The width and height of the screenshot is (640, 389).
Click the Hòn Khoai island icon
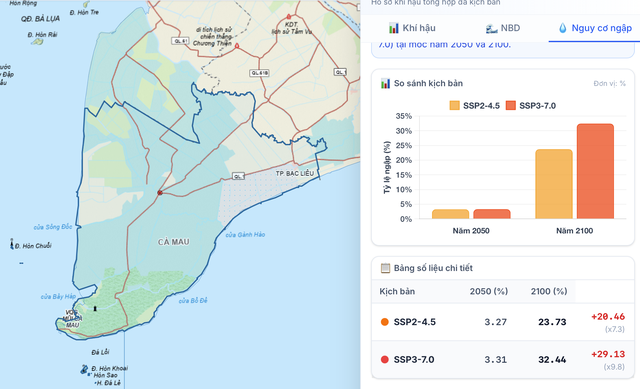click(84, 370)
